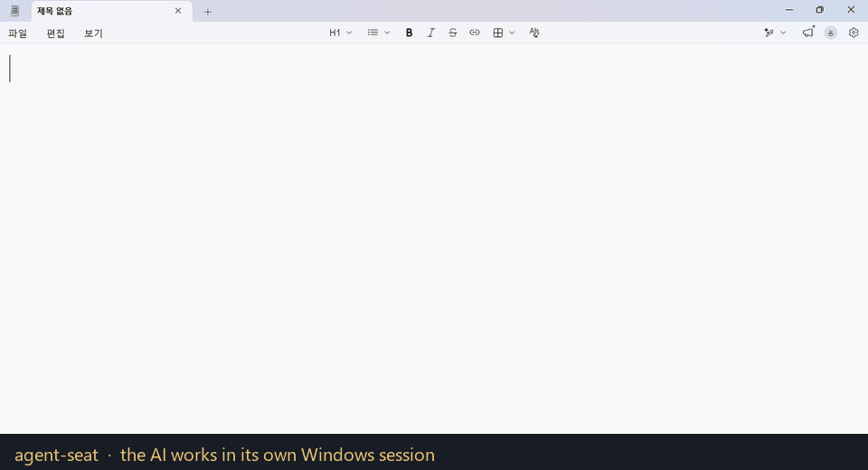Insert a bulleted list

point(373,33)
